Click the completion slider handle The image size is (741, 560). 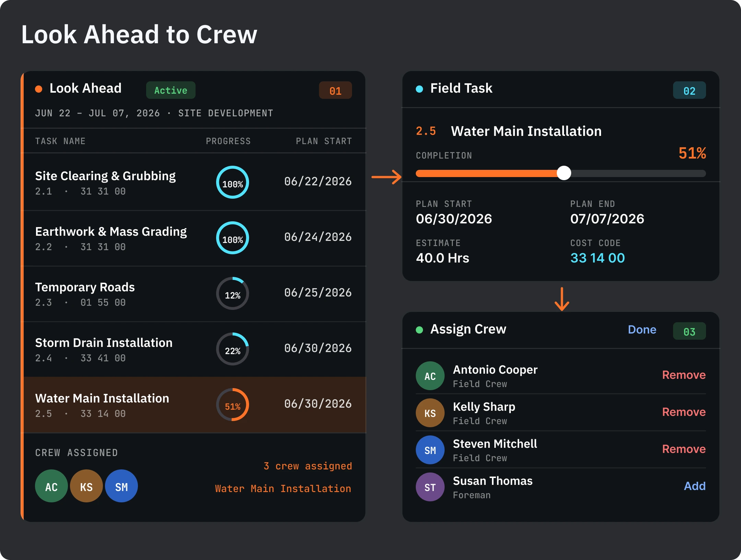pyautogui.click(x=564, y=173)
